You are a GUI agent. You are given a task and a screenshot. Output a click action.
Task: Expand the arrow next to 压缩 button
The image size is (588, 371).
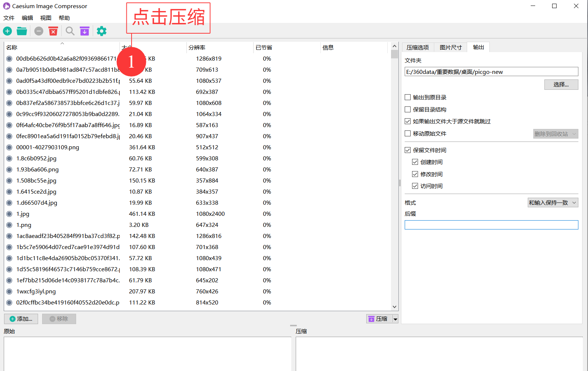coord(395,319)
